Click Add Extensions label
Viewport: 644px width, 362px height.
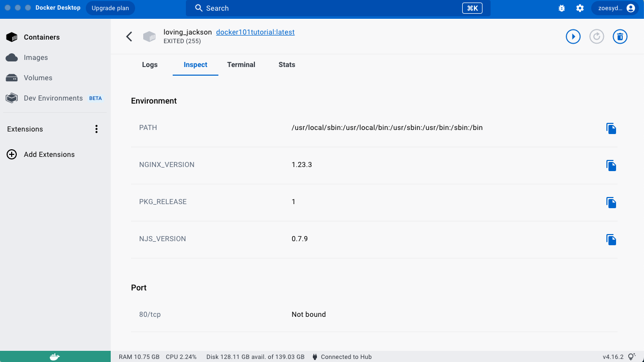click(49, 154)
